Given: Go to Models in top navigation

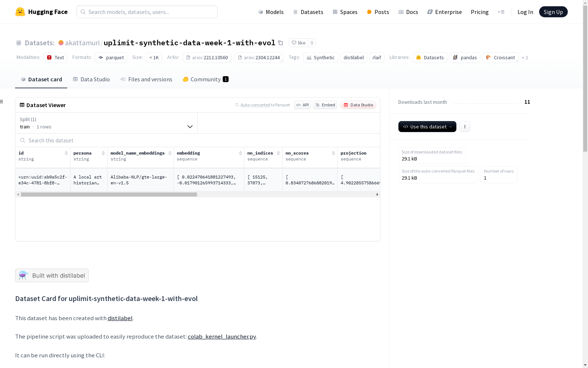Looking at the screenshot, I should pos(271,12).
